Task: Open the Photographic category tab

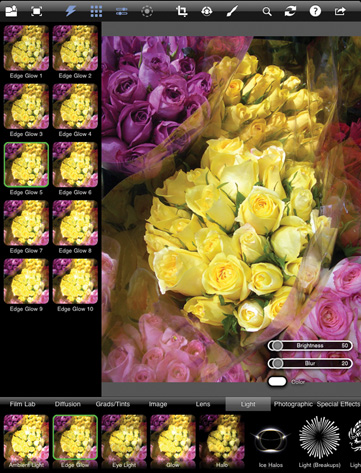Action: coord(293,404)
